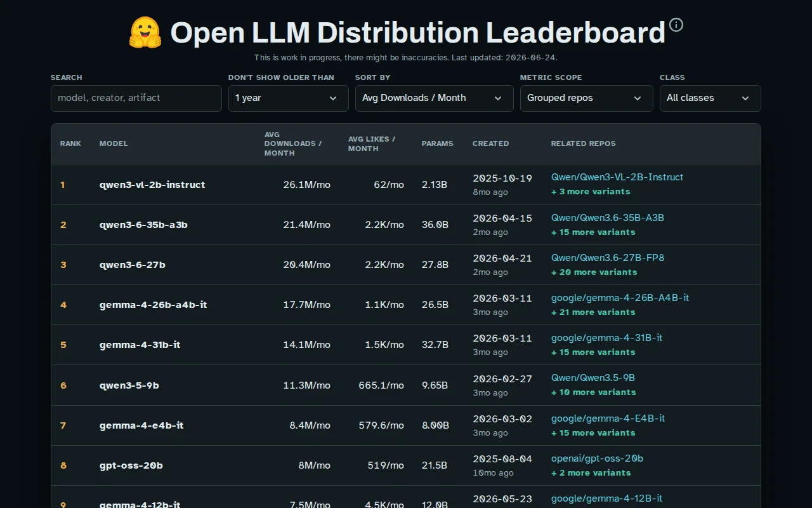812x508 pixels.
Task: Click the 9.65B params value
Action: (x=435, y=385)
